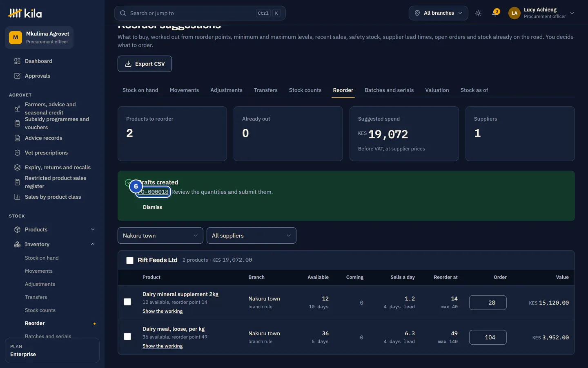Screen dimensions: 588x368
Task: Open Transfers in sidebar submenu
Action: click(36, 297)
